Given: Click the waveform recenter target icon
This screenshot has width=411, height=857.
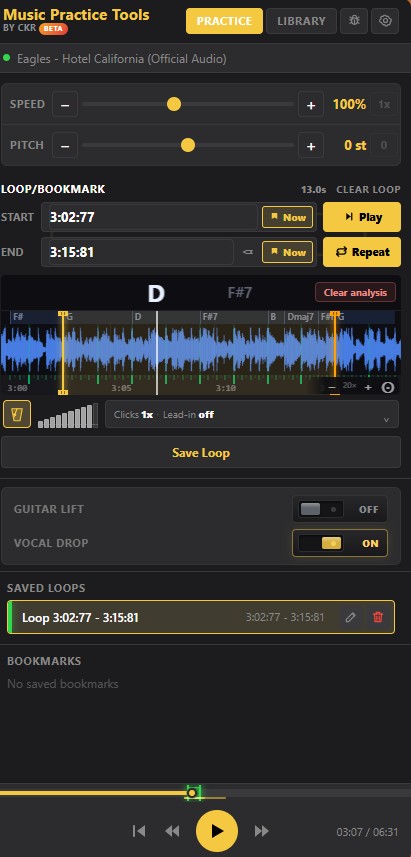Looking at the screenshot, I should coord(387,387).
